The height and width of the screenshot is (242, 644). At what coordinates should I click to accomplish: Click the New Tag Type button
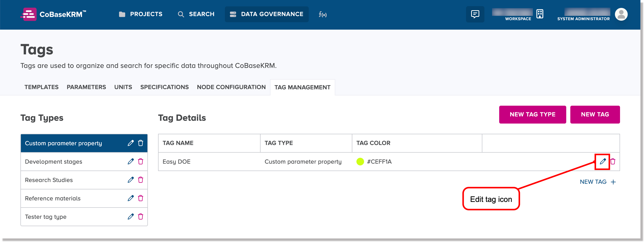point(532,115)
